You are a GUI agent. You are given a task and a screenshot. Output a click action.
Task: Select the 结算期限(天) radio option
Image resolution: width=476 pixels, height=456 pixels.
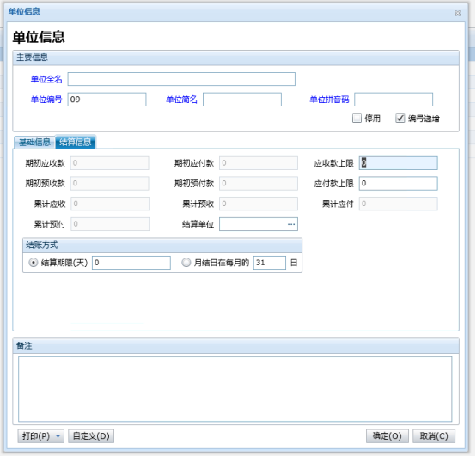(x=34, y=263)
